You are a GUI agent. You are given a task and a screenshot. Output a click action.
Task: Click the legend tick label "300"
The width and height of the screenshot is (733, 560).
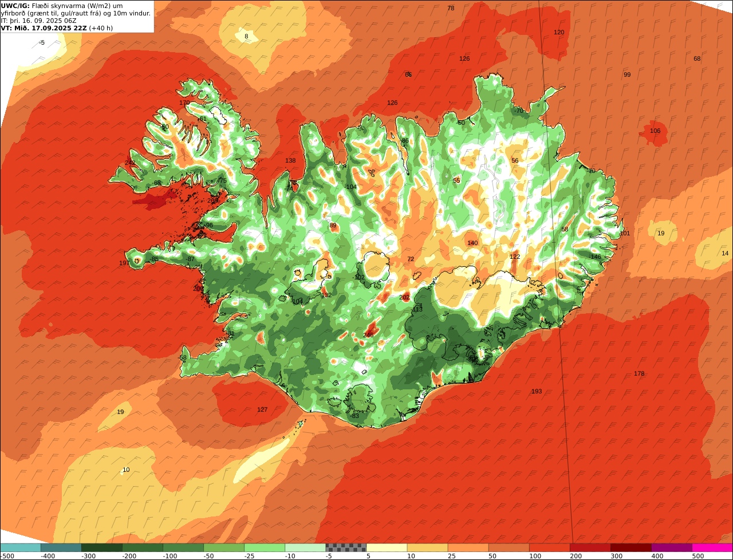pyautogui.click(x=616, y=556)
